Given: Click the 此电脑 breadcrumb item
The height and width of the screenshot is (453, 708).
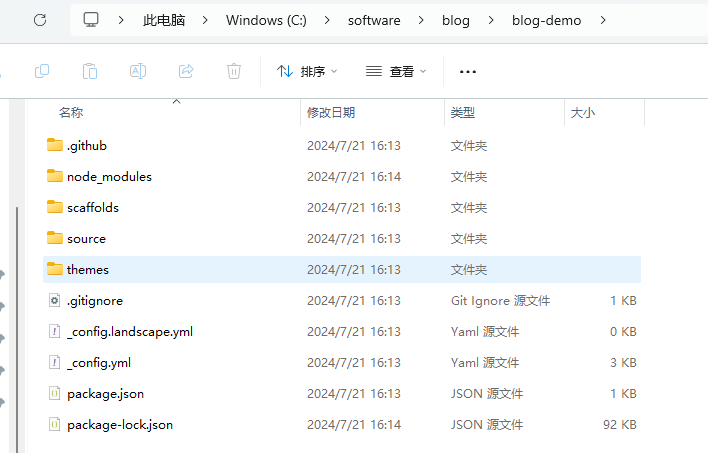Looking at the screenshot, I should click(164, 20).
